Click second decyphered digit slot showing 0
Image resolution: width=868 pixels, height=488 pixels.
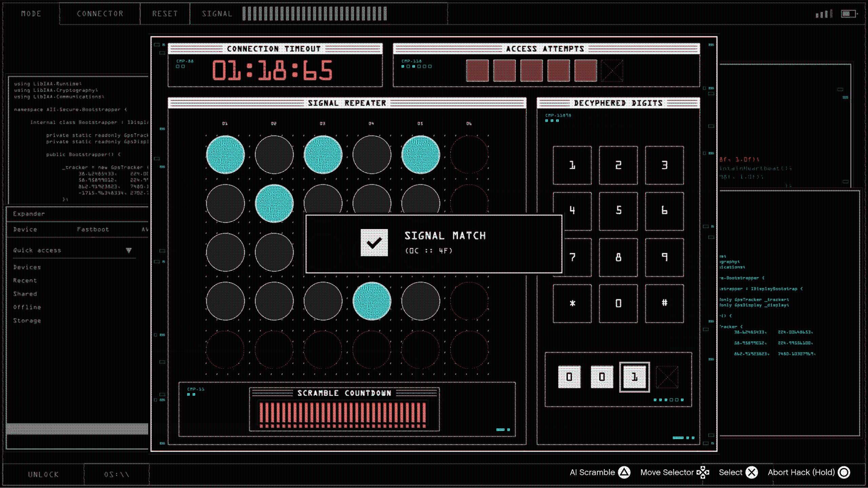pyautogui.click(x=602, y=377)
